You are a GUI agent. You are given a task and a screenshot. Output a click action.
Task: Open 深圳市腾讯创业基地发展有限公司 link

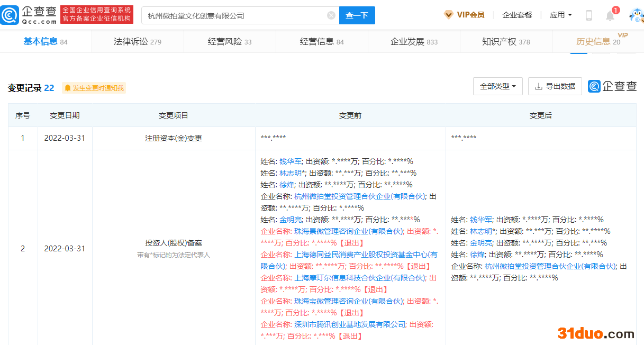coord(350,324)
